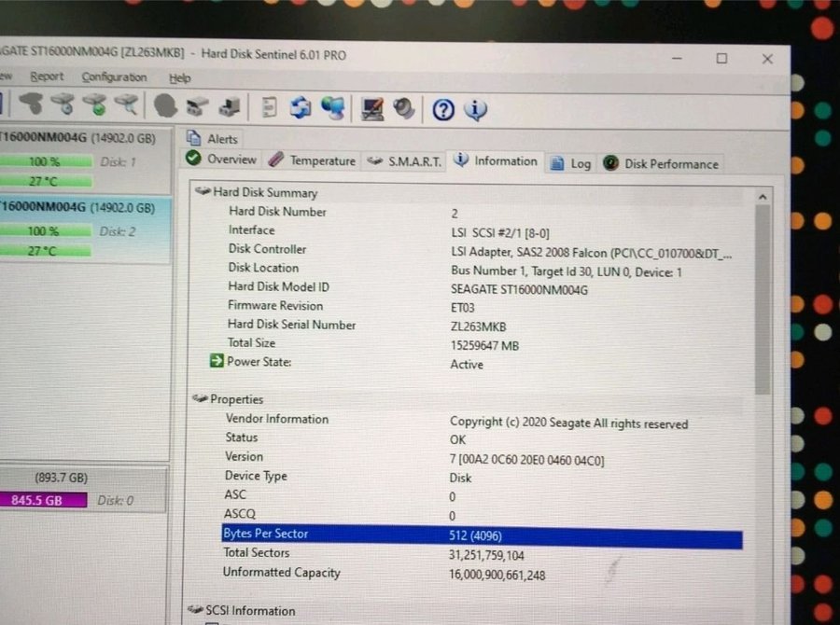
Task: Collapse the Properties section
Action: click(x=200, y=399)
